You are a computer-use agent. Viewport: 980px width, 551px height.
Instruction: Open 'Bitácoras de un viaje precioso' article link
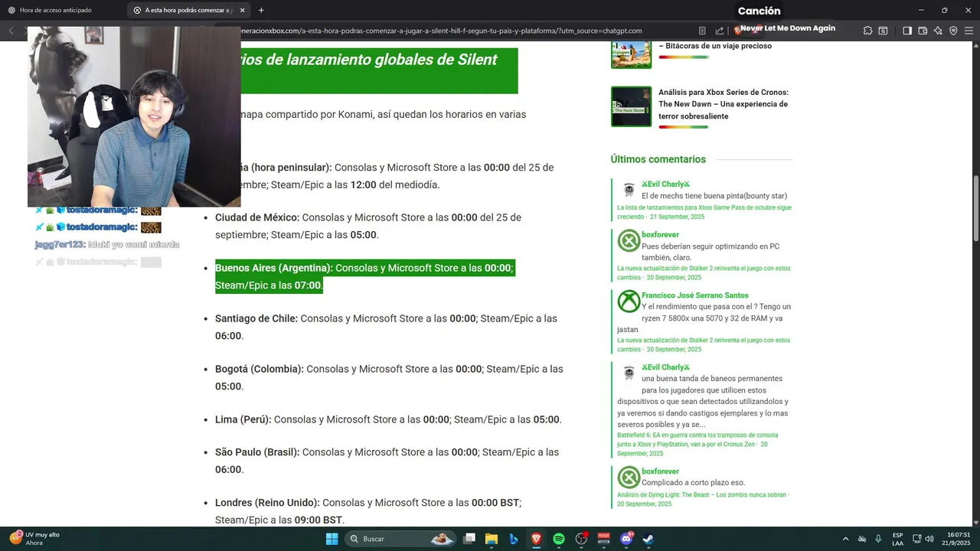click(715, 46)
